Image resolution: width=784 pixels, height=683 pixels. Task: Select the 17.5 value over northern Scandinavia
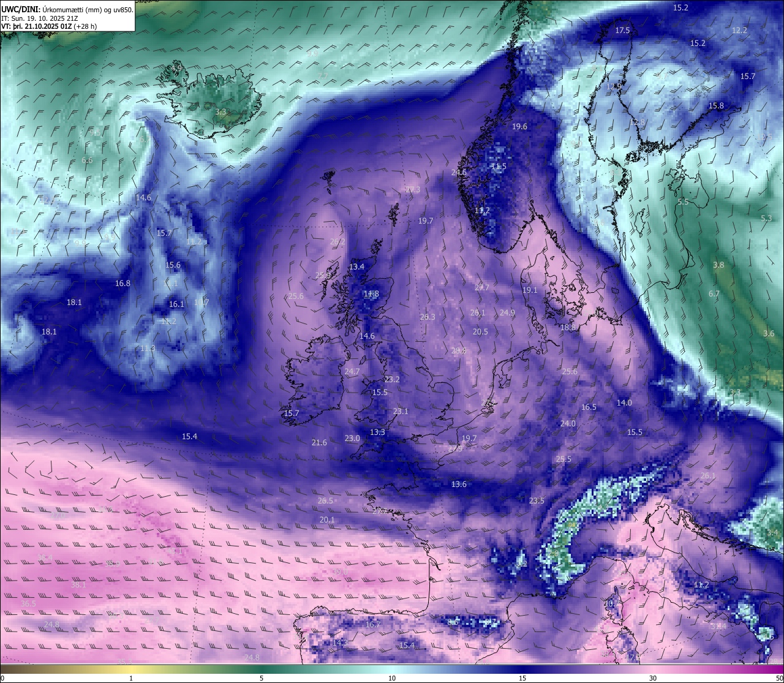pyautogui.click(x=622, y=31)
